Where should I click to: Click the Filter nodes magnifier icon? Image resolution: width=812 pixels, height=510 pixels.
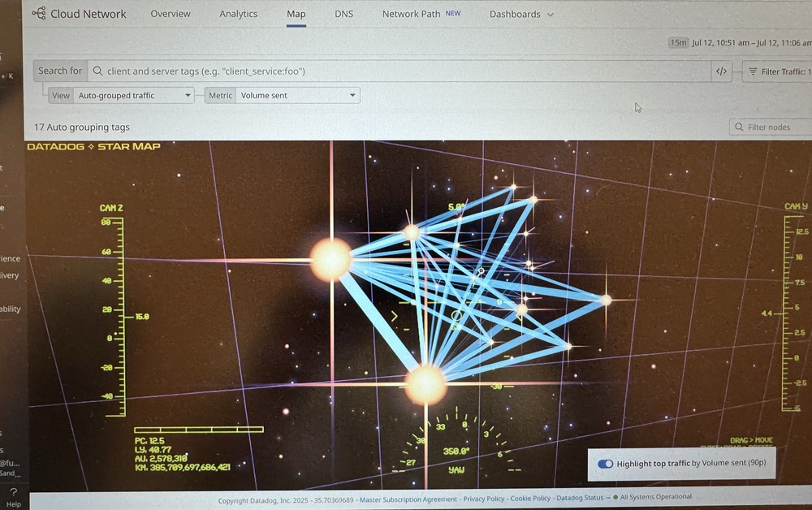tap(739, 127)
